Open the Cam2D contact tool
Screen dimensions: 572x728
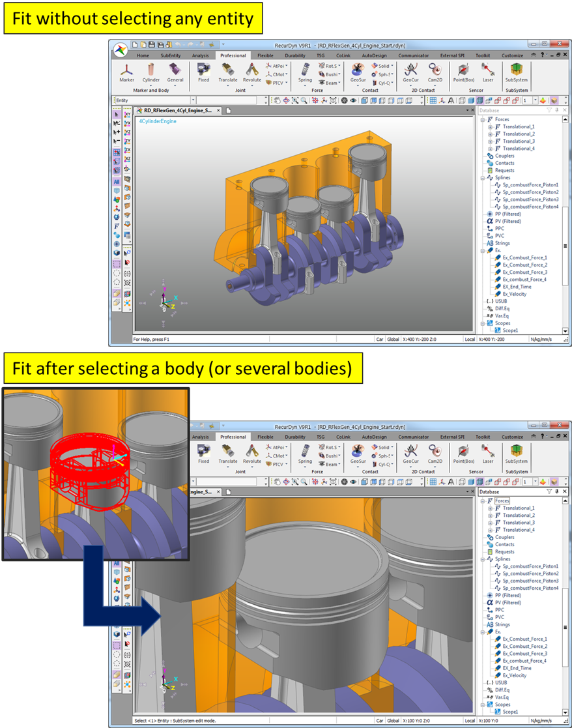point(435,74)
